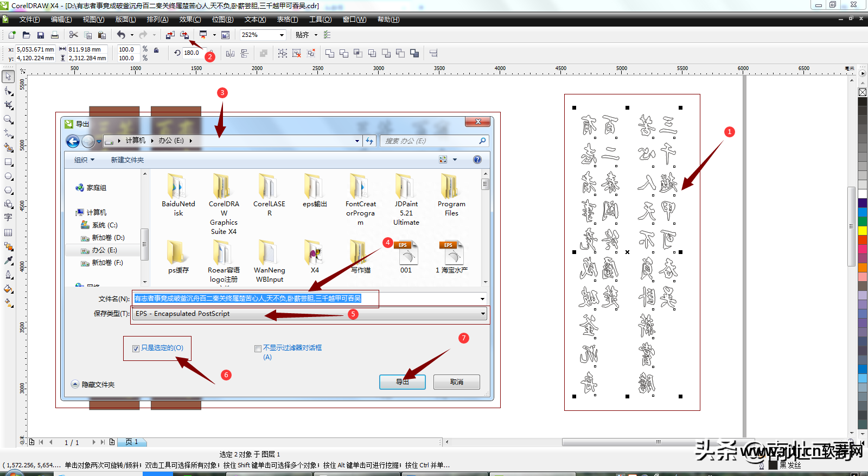Viewport: 868px width, 476px height.
Task: Open the 效果(C) menu
Action: tap(190, 20)
